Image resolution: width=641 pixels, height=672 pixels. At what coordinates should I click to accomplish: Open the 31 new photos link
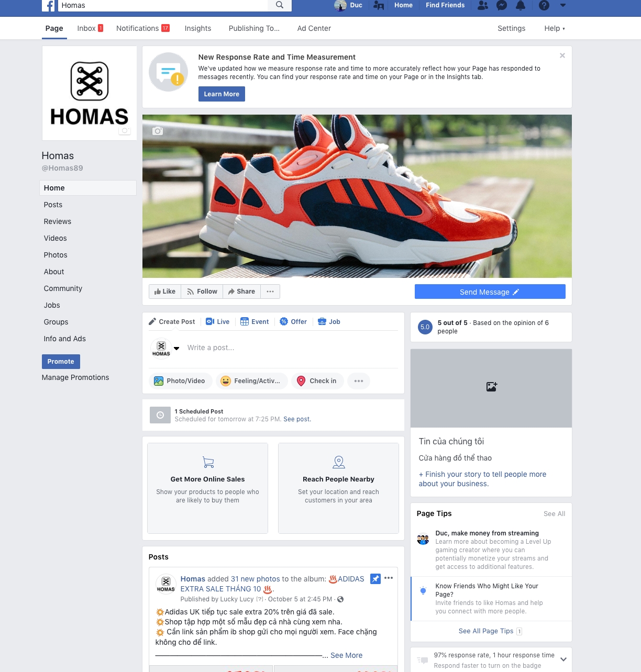click(x=256, y=579)
